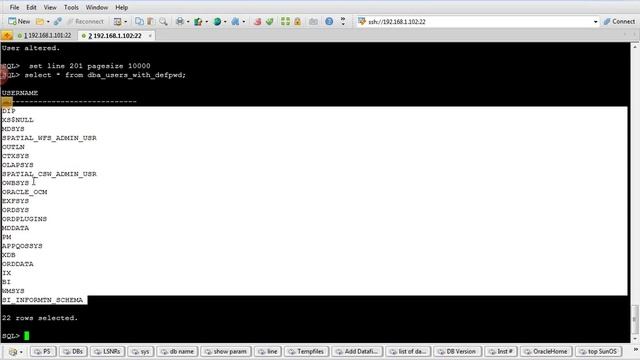Open the Window menu
This screenshot has height=360, width=640.
pos(97,7)
